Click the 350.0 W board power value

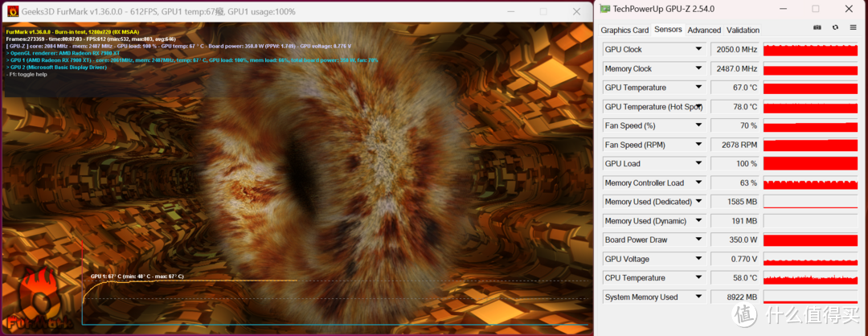(x=735, y=240)
